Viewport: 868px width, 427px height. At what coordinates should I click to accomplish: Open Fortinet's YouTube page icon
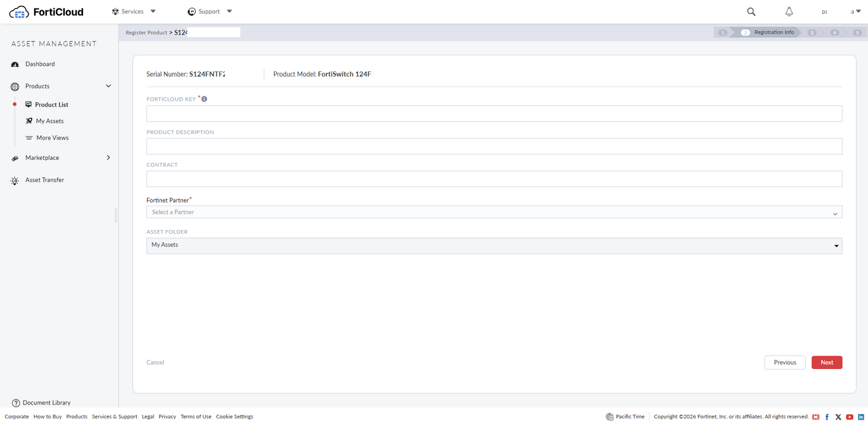[x=850, y=417]
